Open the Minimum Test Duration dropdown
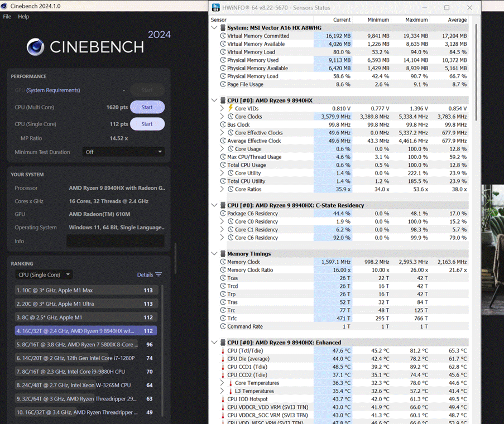 [x=123, y=152]
